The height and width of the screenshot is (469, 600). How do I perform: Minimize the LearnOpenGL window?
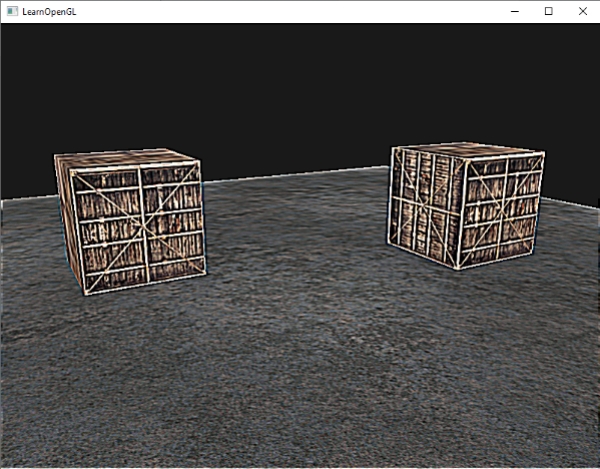pos(514,11)
